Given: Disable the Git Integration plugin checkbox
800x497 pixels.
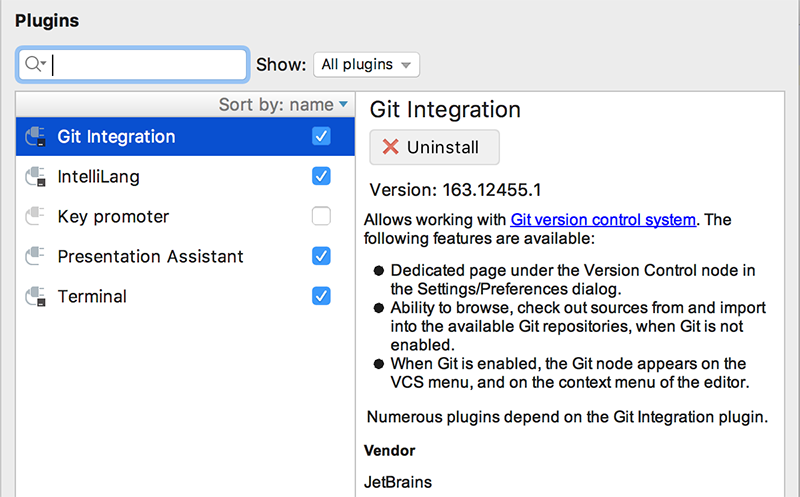Looking at the screenshot, I should 321,136.
